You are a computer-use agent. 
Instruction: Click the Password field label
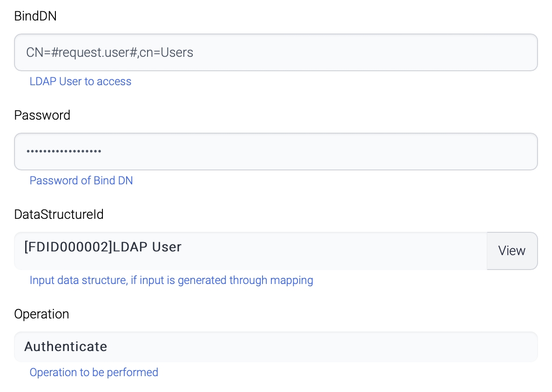pyautogui.click(x=42, y=115)
